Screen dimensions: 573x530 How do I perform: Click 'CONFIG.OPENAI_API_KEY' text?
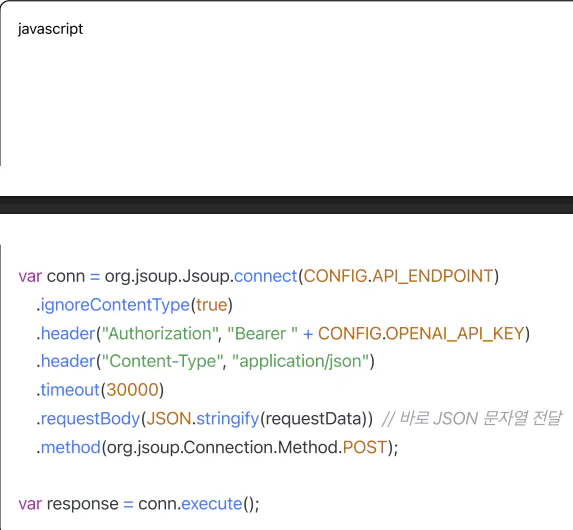pyautogui.click(x=421, y=334)
